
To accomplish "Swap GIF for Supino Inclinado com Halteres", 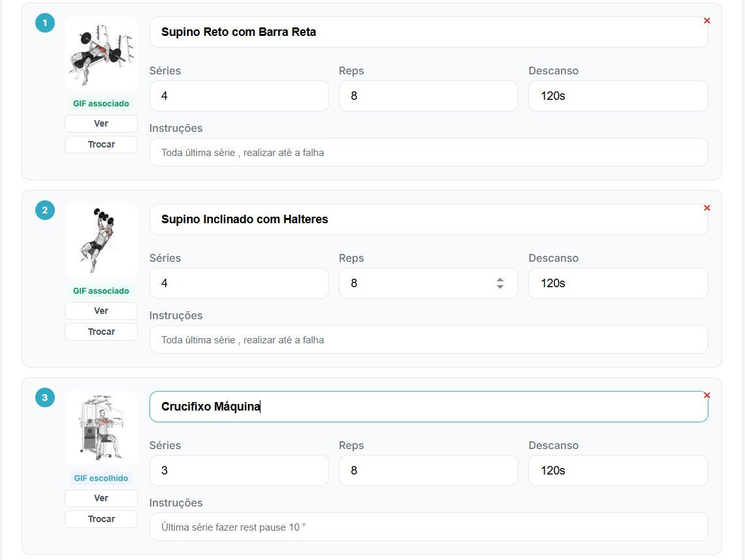I will pos(101,332).
